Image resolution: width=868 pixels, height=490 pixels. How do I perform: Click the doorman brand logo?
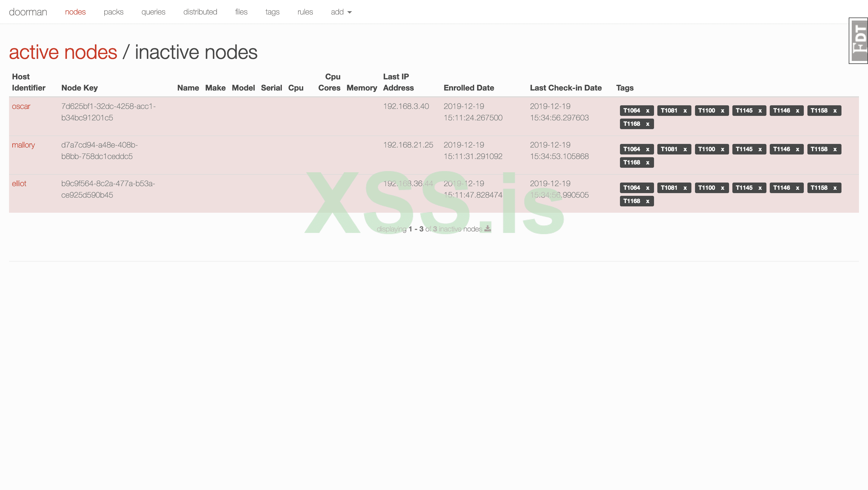(x=28, y=12)
